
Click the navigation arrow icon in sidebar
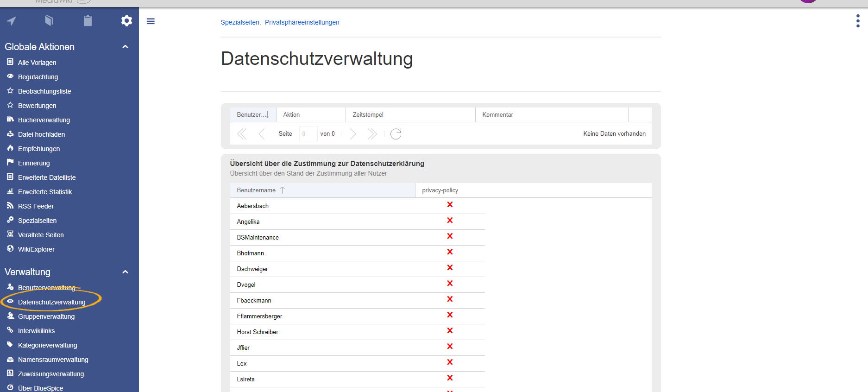[12, 21]
